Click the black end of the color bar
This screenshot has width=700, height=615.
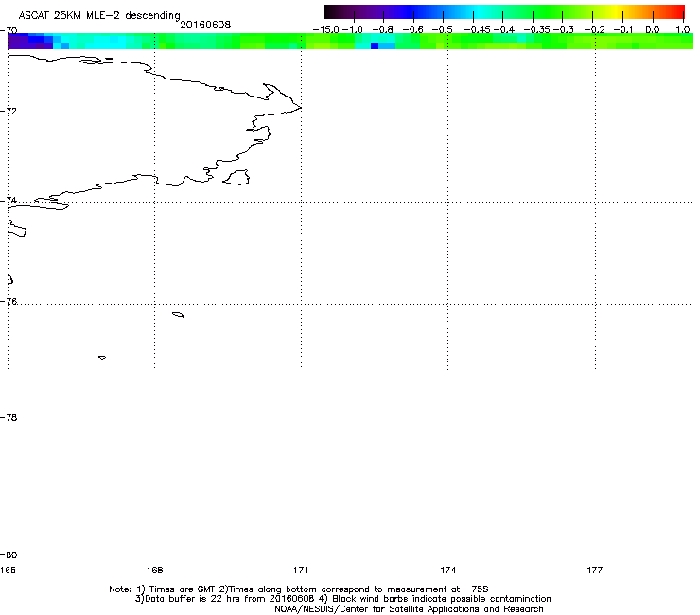tap(331, 12)
